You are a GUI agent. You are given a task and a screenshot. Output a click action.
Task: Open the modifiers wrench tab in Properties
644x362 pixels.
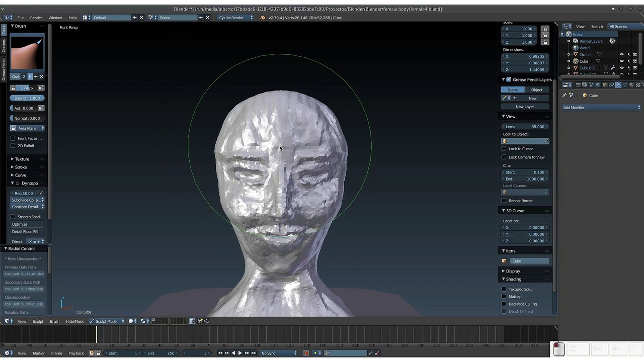point(618,84)
